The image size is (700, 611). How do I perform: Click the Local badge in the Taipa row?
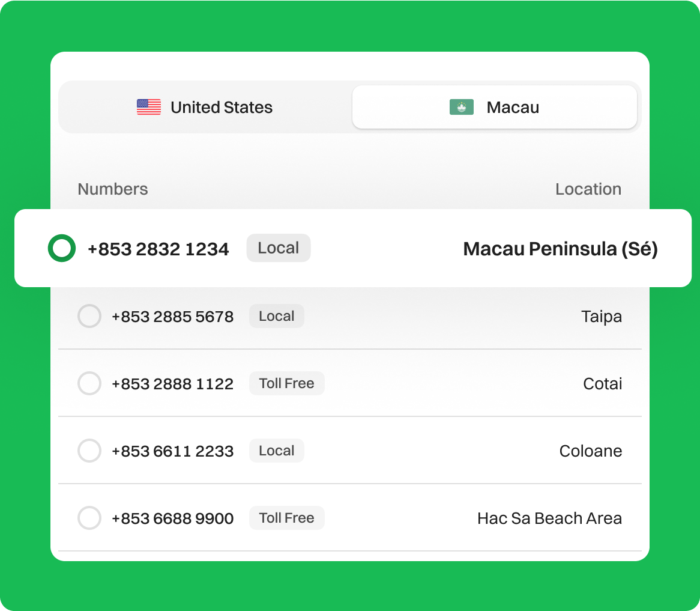[276, 316]
